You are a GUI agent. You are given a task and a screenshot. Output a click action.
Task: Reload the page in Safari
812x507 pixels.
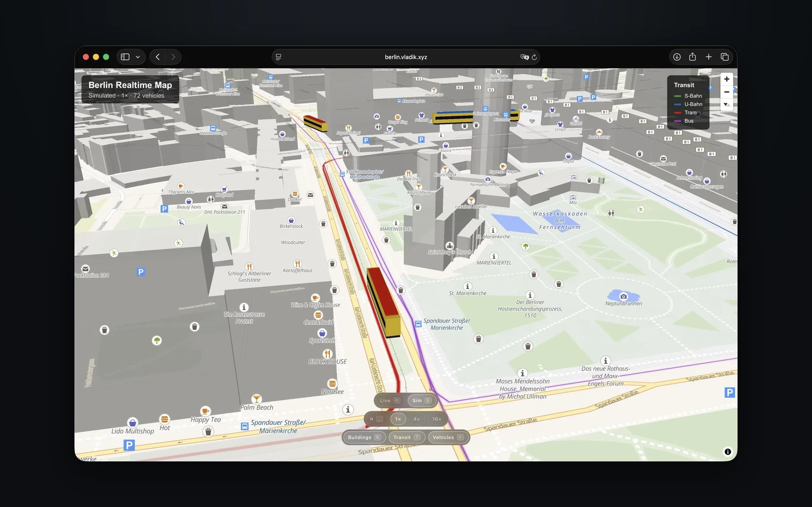pyautogui.click(x=534, y=57)
